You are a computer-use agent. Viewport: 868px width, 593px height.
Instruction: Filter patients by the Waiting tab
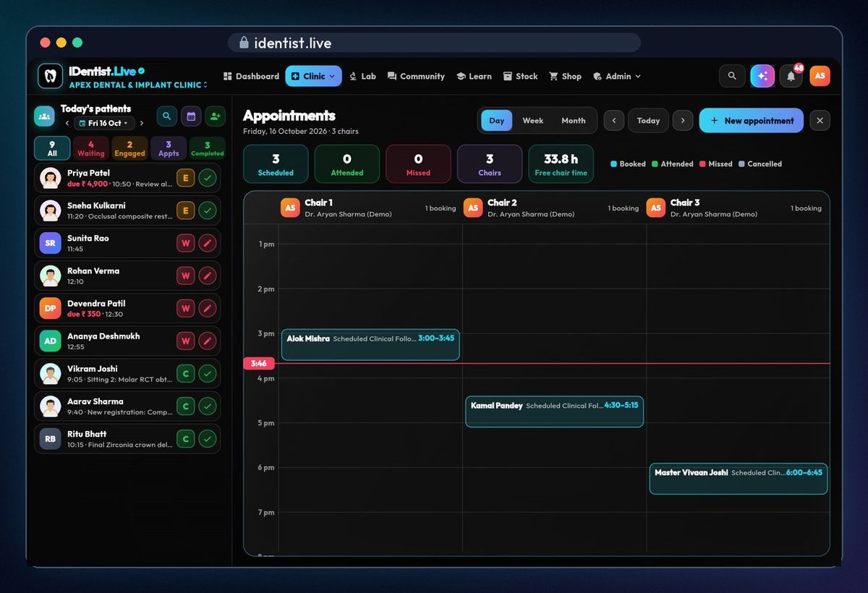[91, 148]
